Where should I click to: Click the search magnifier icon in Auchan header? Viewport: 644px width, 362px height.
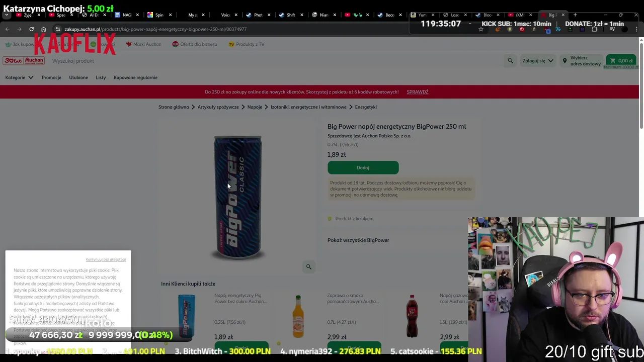(510, 61)
